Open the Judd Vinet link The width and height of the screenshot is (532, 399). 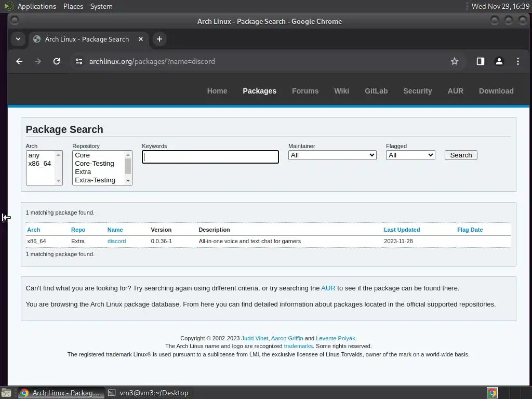[x=255, y=338]
